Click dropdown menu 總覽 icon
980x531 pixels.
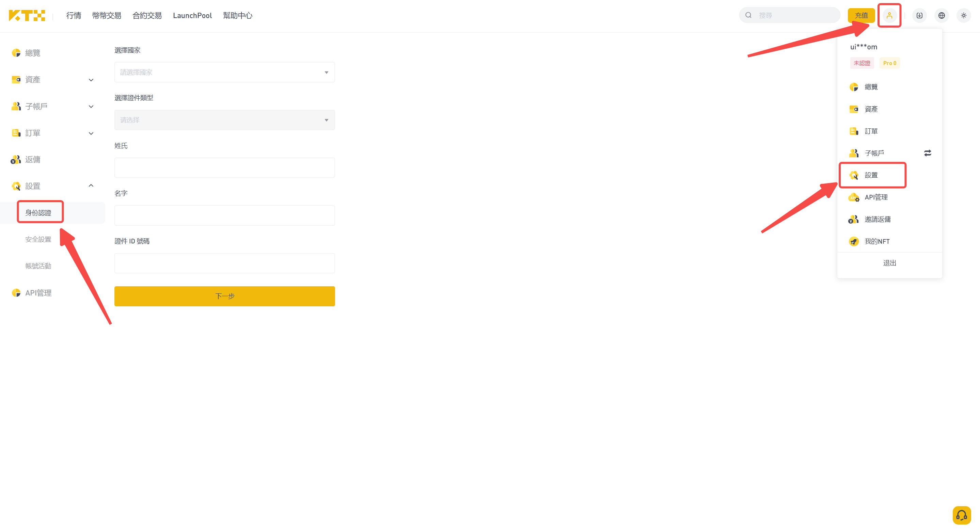click(853, 87)
